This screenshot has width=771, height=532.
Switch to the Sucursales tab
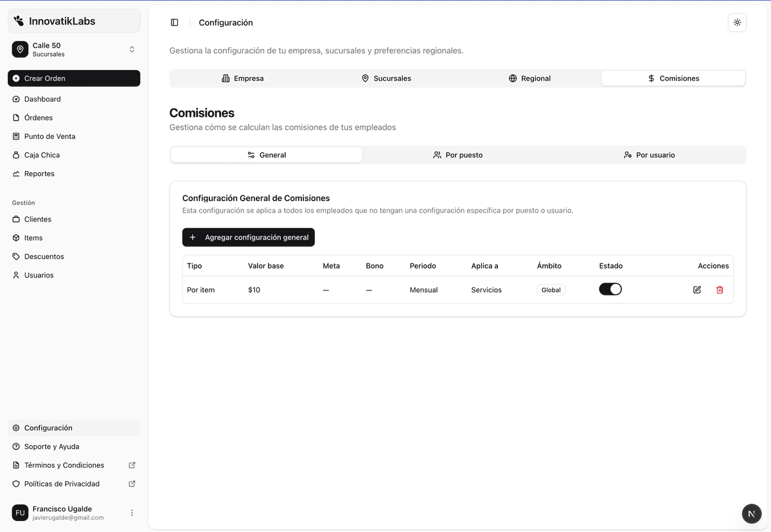pos(386,78)
